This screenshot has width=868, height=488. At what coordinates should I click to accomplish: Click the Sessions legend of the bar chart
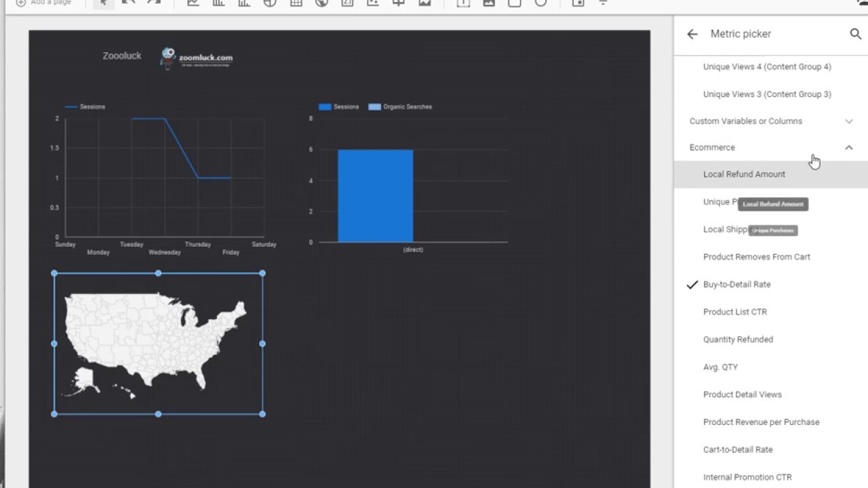tap(338, 107)
